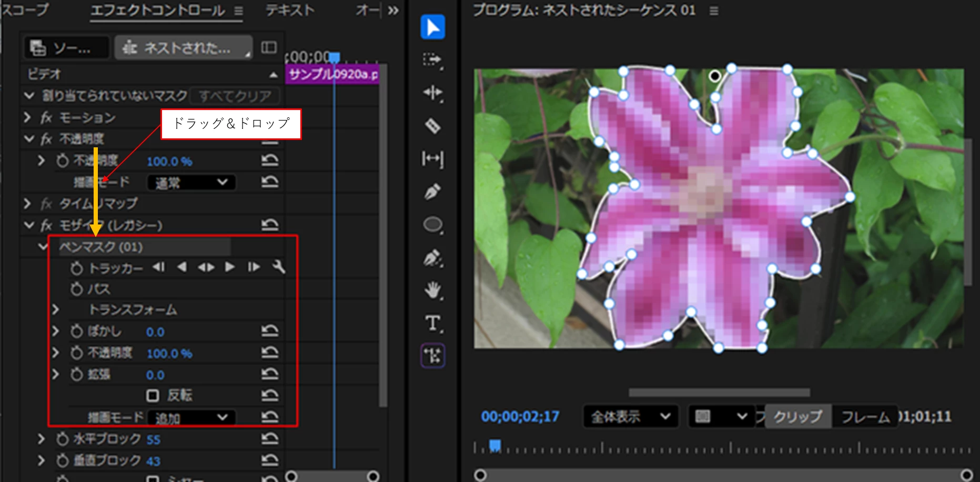Reset the 水平ブロック value
The image size is (980, 482).
point(270,438)
